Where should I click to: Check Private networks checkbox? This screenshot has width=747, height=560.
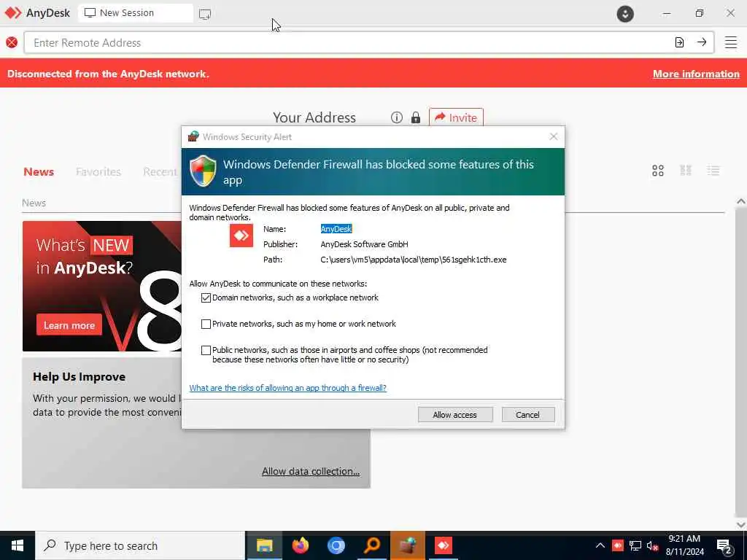pos(206,324)
